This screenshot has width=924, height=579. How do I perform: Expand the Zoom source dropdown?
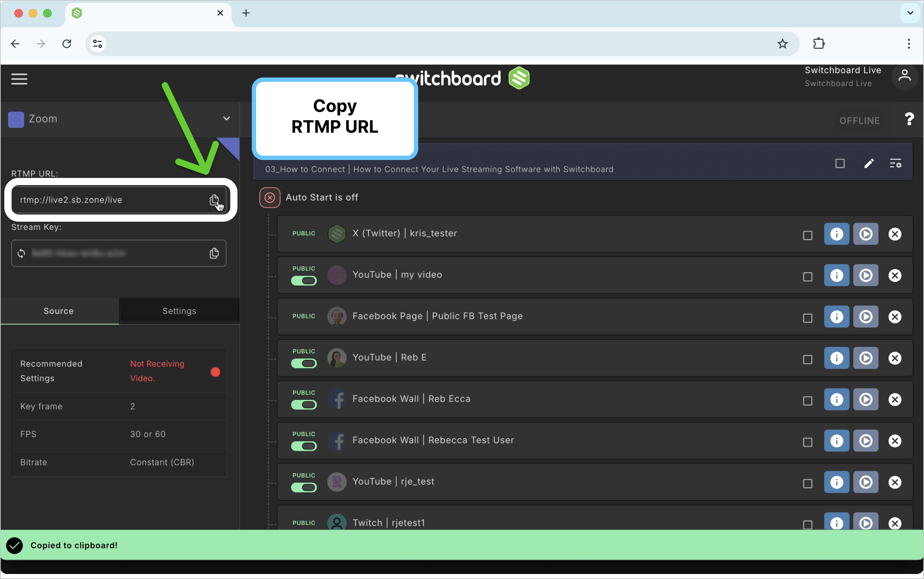pyautogui.click(x=226, y=118)
